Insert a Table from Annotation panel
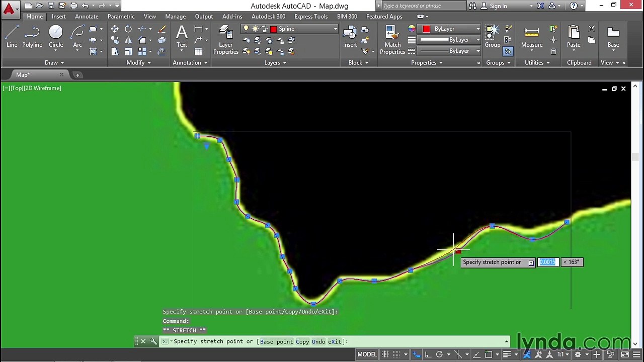644x362 pixels. (x=198, y=51)
